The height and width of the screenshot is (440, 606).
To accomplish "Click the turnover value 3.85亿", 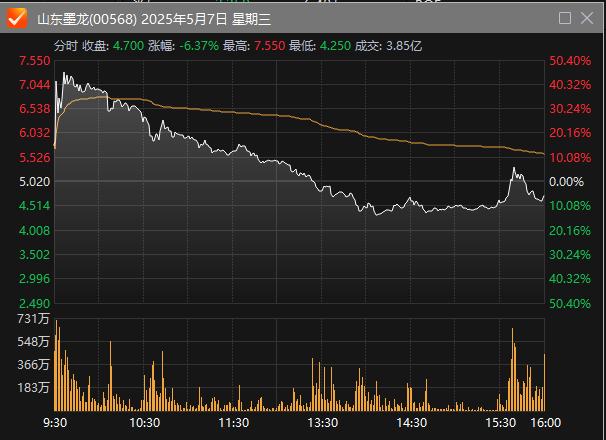I will click(x=404, y=46).
